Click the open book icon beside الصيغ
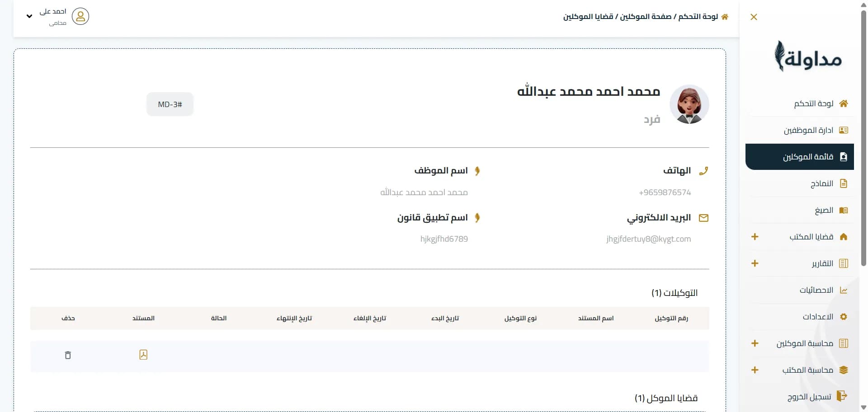 844,210
